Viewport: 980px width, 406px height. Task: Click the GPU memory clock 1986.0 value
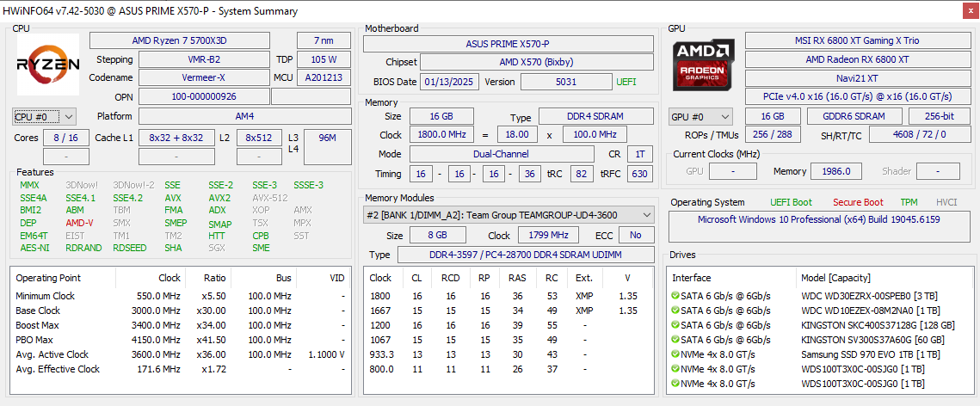click(x=835, y=171)
